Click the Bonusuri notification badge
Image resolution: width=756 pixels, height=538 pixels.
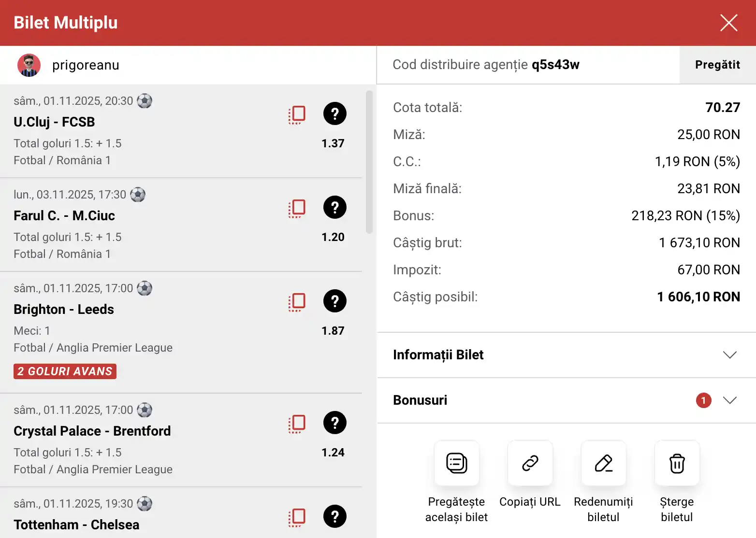703,400
